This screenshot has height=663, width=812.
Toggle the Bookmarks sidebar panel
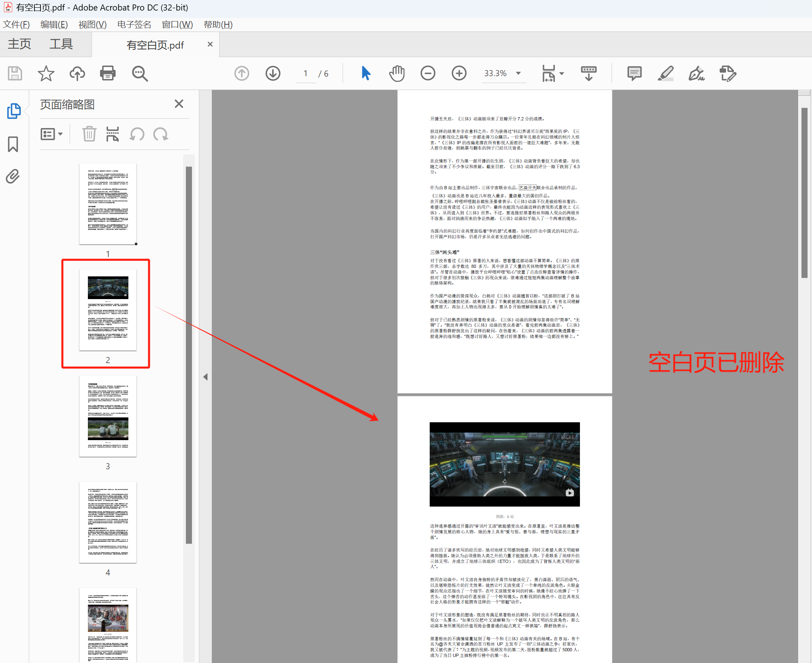point(13,144)
